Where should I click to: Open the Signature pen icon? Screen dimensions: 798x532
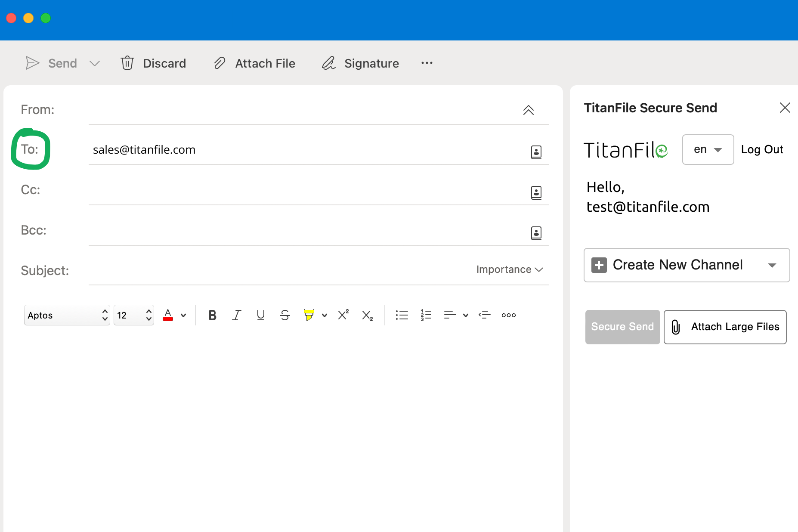click(328, 63)
